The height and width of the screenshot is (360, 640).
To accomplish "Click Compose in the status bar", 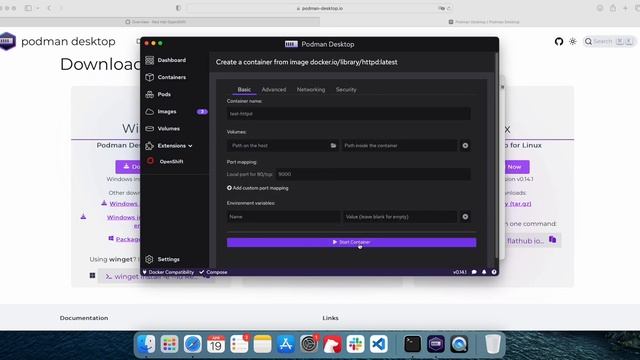I will [x=213, y=272].
